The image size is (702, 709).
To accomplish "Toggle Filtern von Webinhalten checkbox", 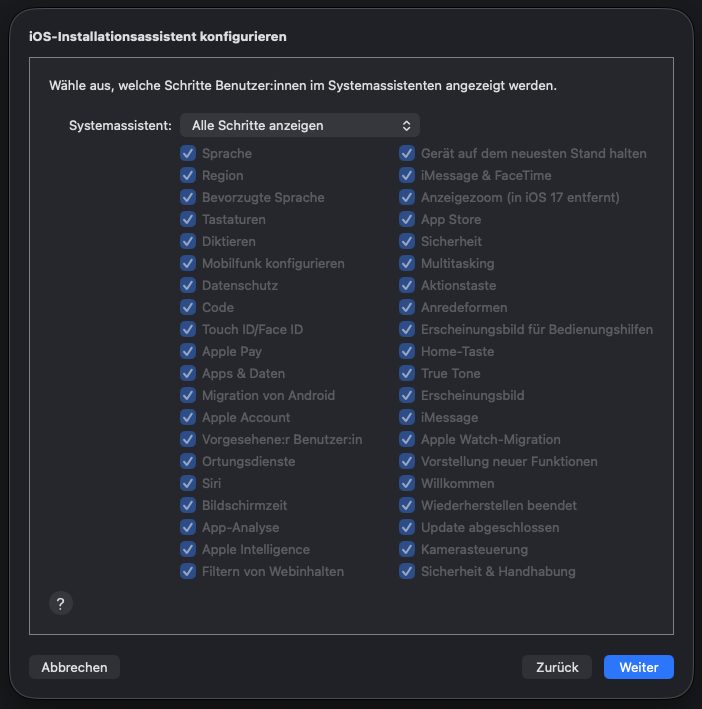I will point(188,572).
